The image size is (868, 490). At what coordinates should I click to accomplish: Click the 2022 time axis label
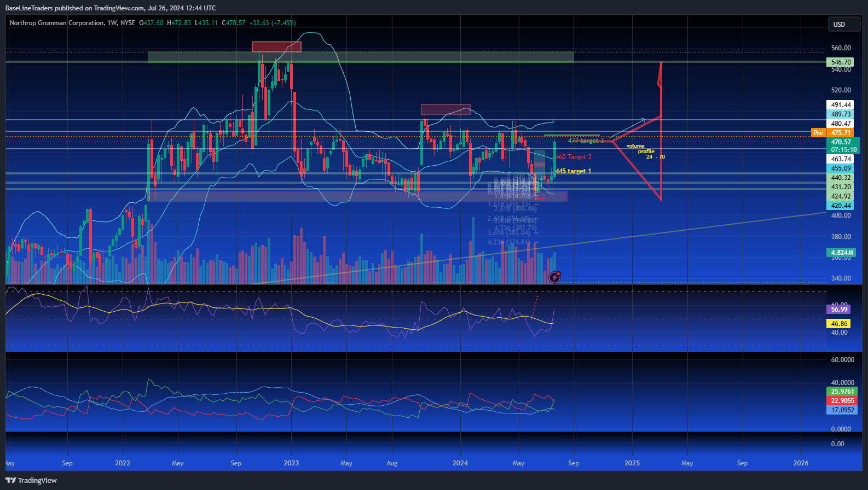pos(123,463)
